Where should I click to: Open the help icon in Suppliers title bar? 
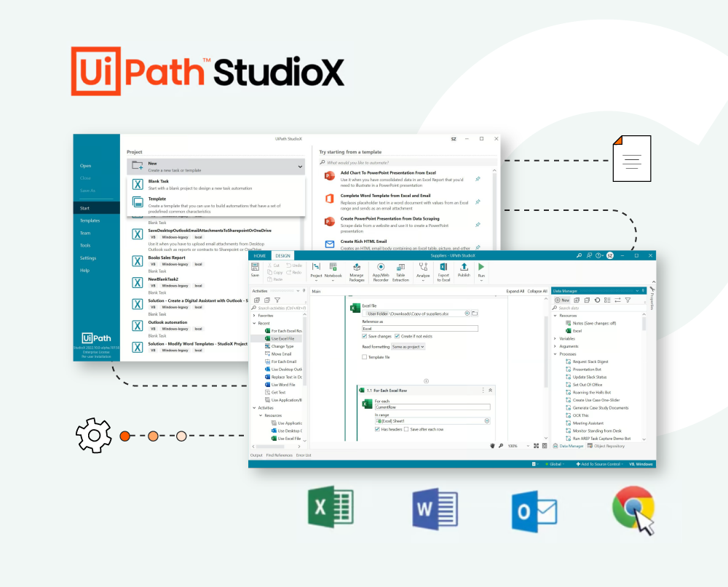coord(598,255)
